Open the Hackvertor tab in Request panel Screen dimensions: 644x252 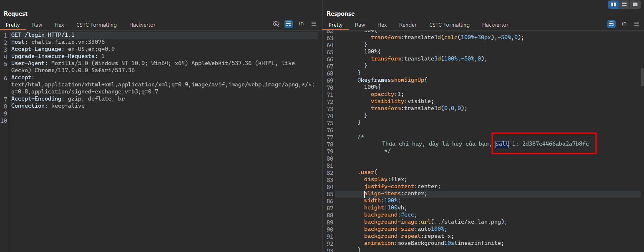pyautogui.click(x=142, y=25)
